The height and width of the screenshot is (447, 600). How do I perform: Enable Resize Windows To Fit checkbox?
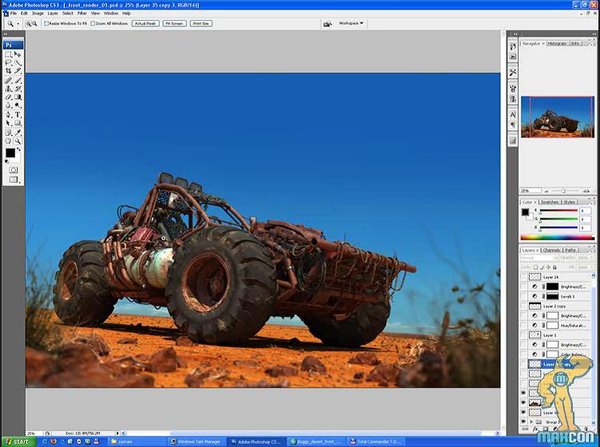tap(46, 24)
